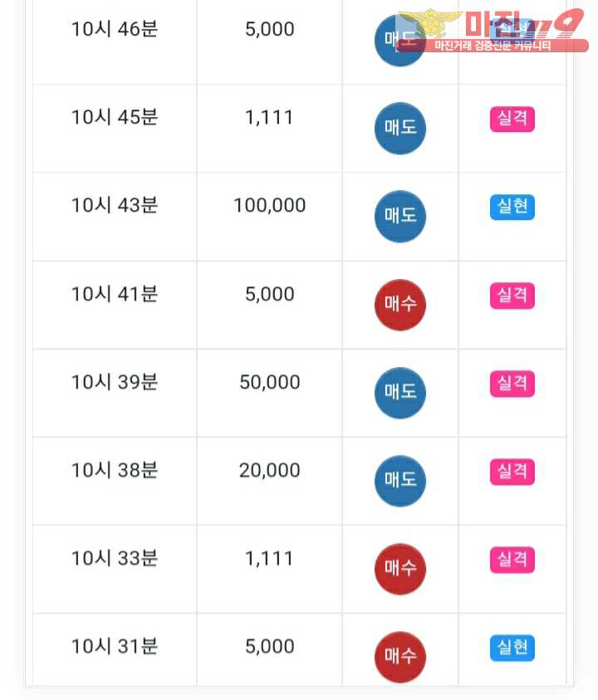Click the red 매수 circle in 10시 41분 row
The width and height of the screenshot is (598, 700).
click(399, 305)
